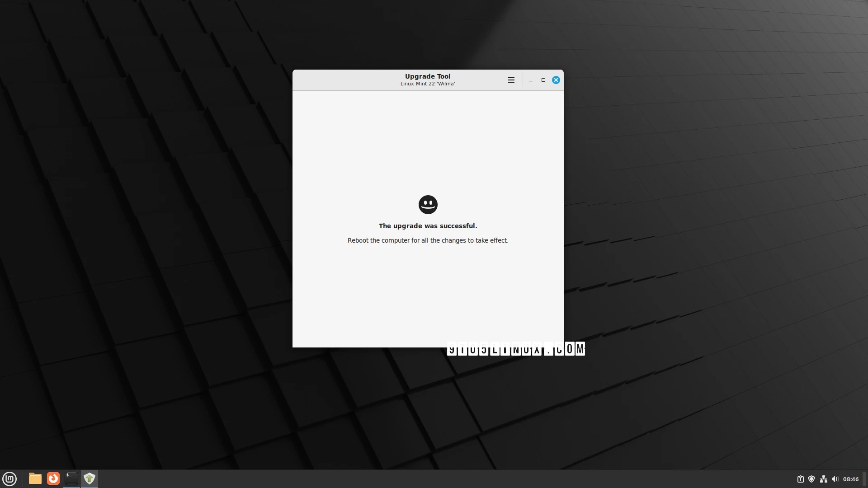Open the wired network tray menu

pos(823,479)
